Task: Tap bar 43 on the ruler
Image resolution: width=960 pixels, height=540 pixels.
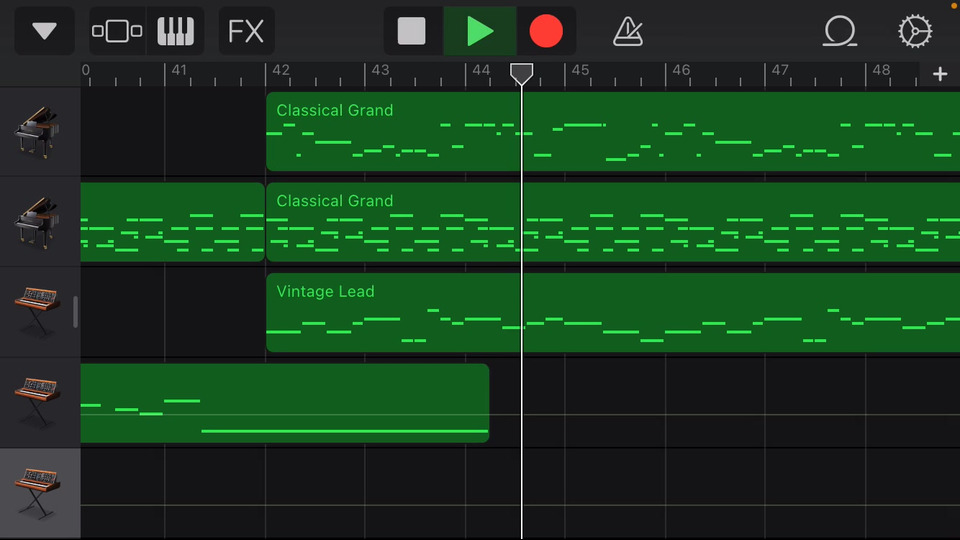Action: (x=380, y=70)
